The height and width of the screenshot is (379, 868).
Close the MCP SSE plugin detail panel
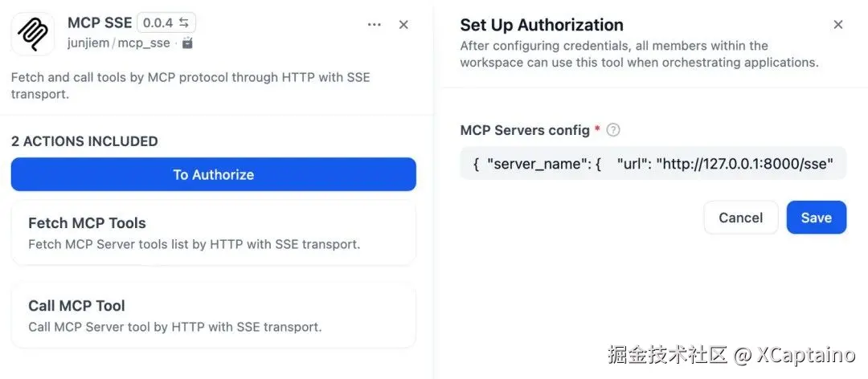tap(403, 25)
